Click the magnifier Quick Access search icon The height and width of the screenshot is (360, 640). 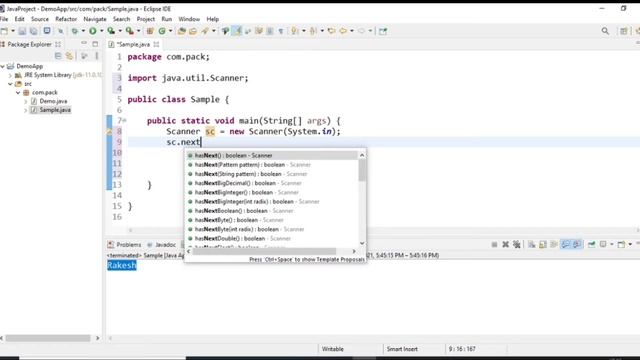point(605,31)
